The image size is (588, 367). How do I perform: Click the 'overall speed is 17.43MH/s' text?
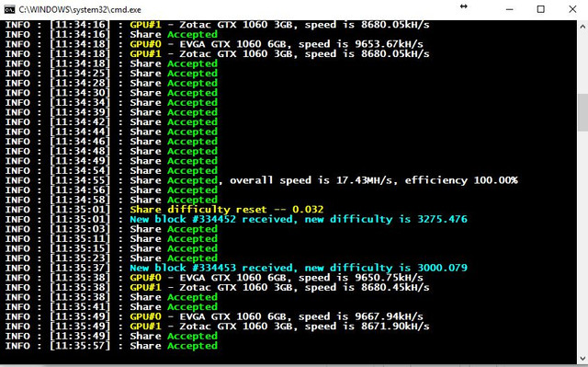[x=311, y=180]
